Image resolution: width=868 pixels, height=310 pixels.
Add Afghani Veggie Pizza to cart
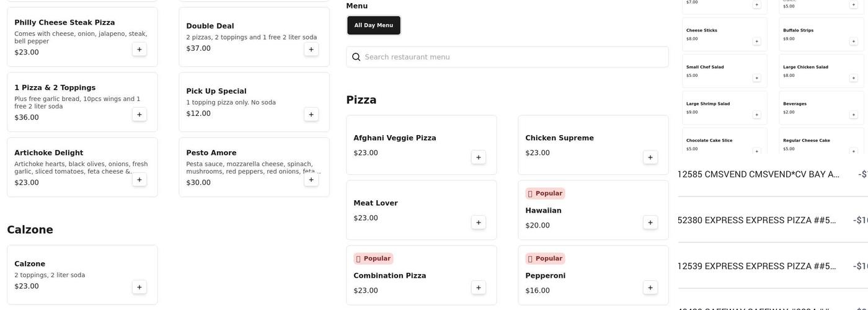coord(478,157)
